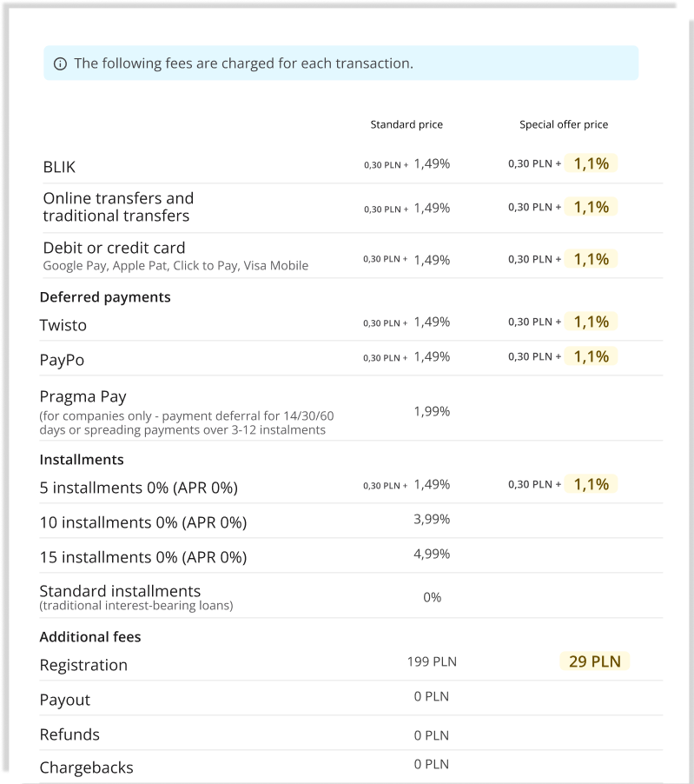Click the Registration 199 PLN standard price

click(x=432, y=662)
